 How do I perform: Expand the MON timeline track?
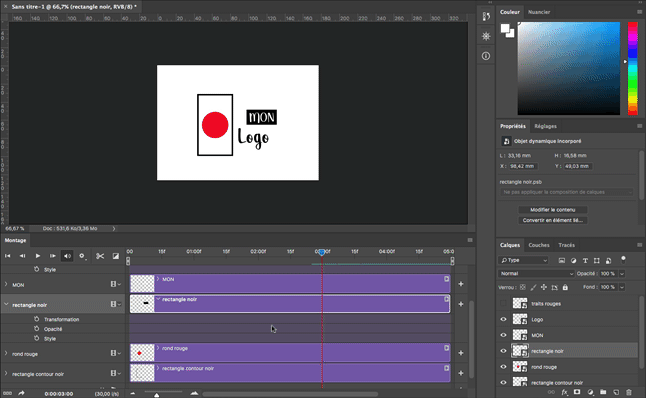click(x=6, y=284)
